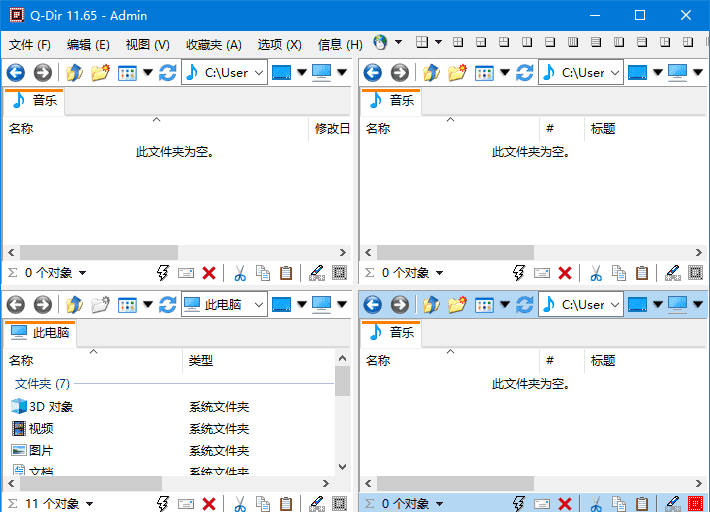Sort bottom-left pane by 类型 column

258,361
